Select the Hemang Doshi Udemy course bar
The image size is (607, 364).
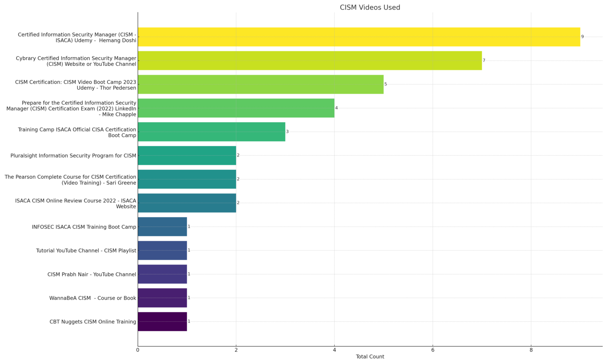coord(356,37)
